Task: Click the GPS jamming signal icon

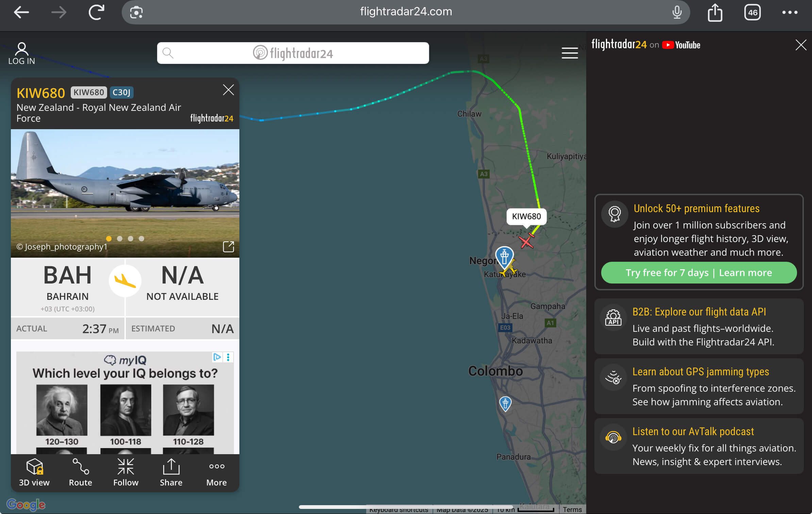Action: pos(613,377)
